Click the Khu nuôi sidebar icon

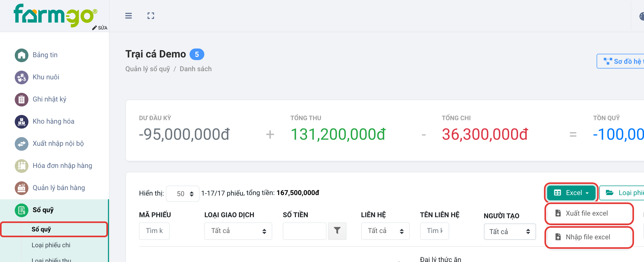point(22,77)
